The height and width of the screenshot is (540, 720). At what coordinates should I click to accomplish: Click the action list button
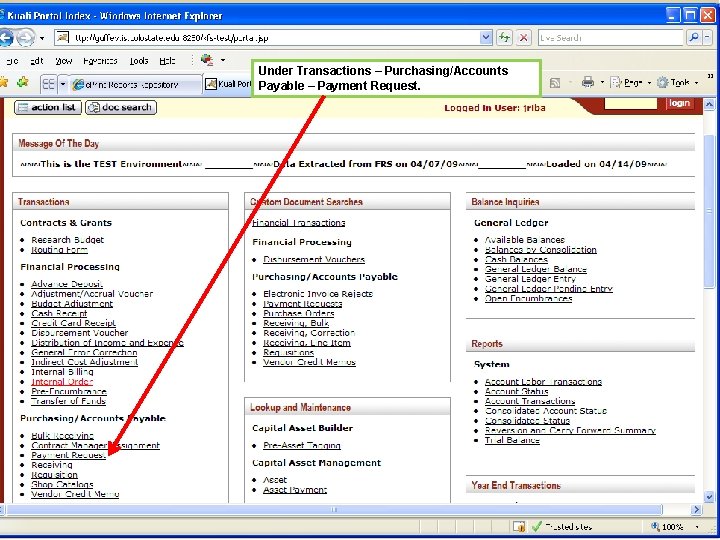[48, 107]
